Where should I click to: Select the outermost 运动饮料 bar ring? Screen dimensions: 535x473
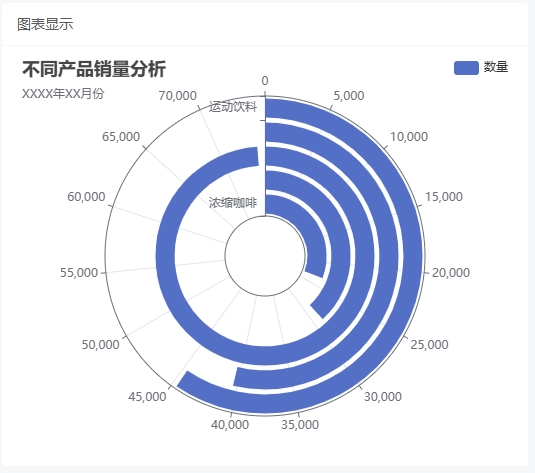click(413, 256)
